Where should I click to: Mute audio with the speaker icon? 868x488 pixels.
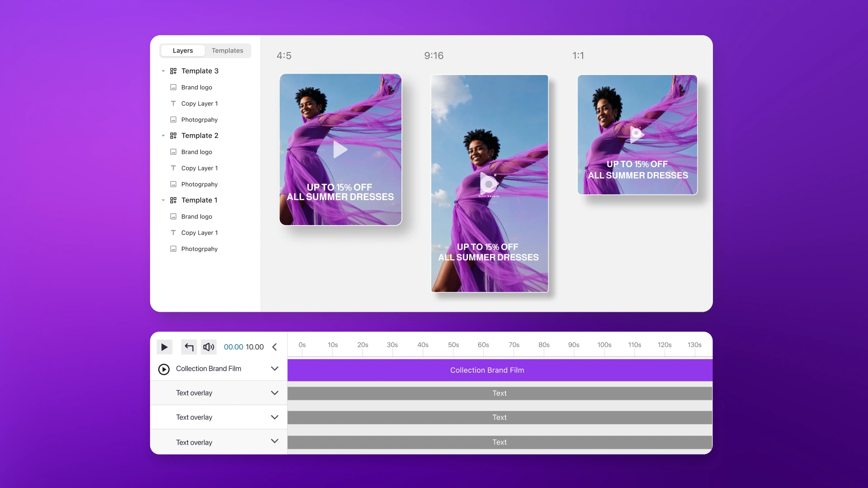pyautogui.click(x=208, y=347)
